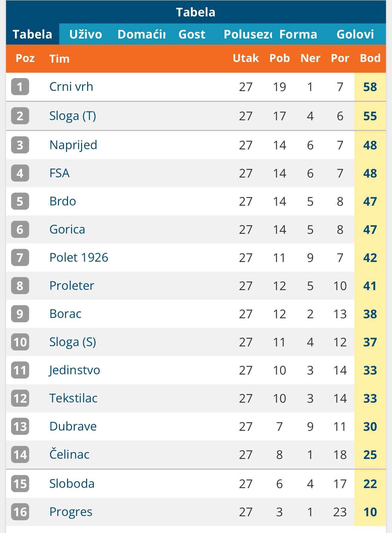Open the Poluseze tab
Image resolution: width=392 pixels, height=533 pixels.
pos(248,34)
